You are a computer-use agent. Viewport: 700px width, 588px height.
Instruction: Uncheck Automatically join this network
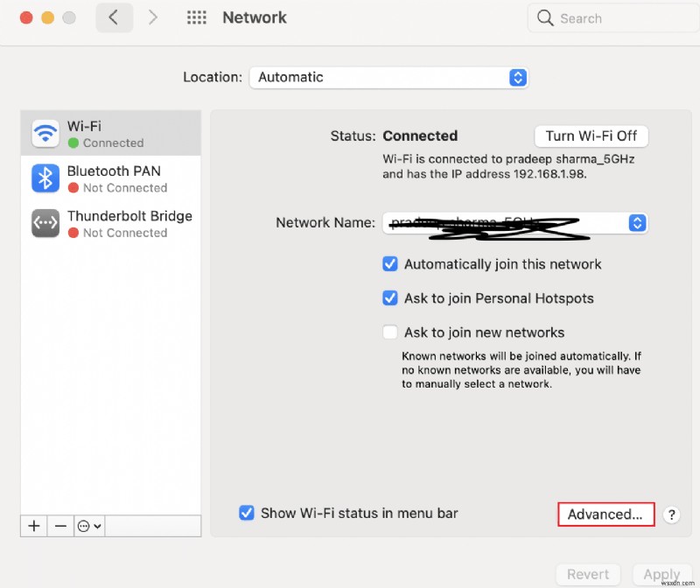[x=389, y=264]
